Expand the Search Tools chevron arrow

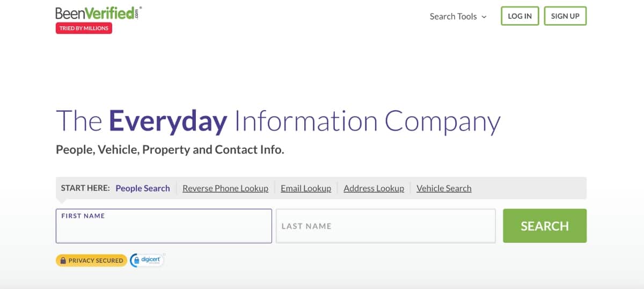[484, 17]
